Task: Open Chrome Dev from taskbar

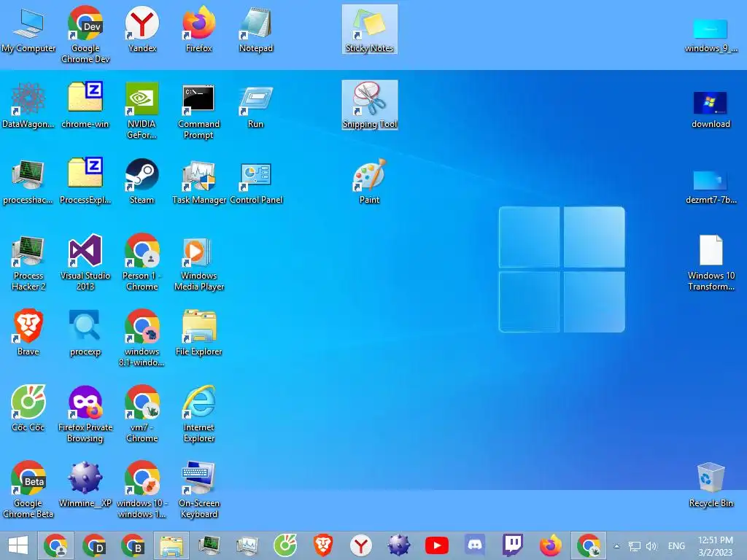Action: (x=94, y=545)
